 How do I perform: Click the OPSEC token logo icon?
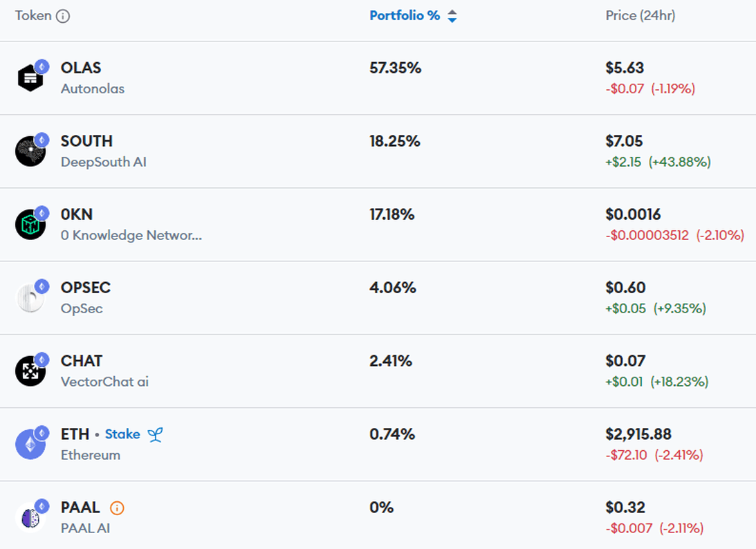pyautogui.click(x=30, y=297)
